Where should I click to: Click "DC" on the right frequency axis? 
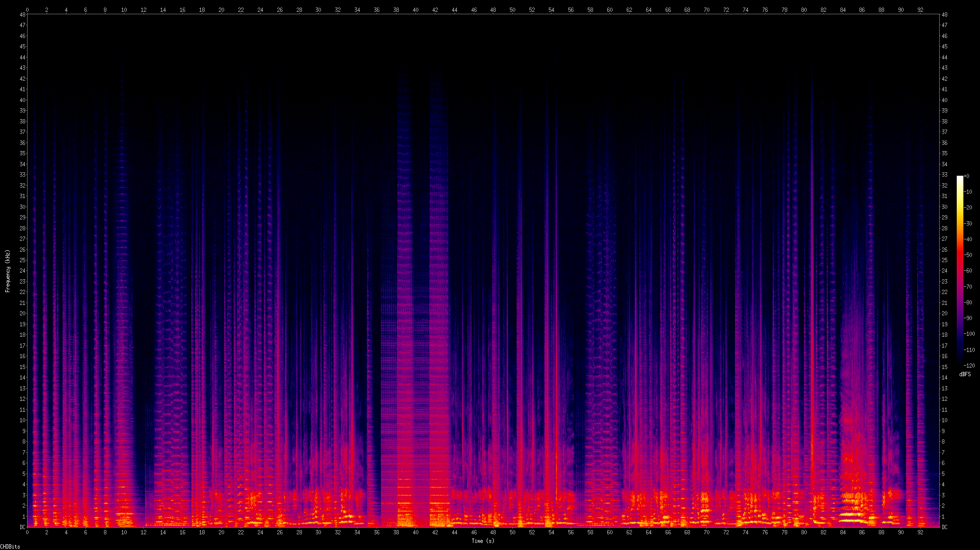[x=945, y=527]
